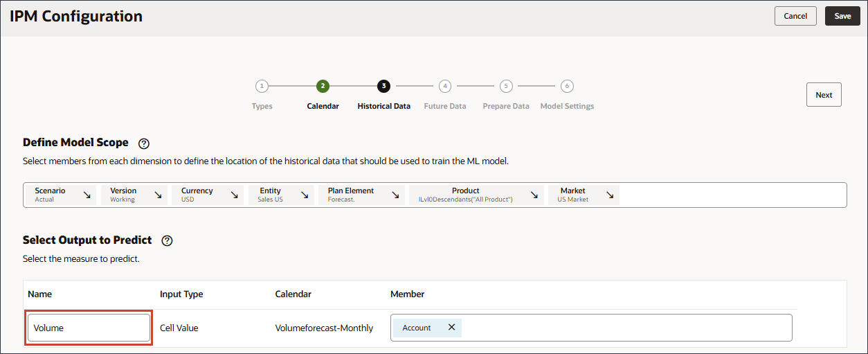This screenshot has height=354, width=868.
Task: Open Product dimension member selector arrow
Action: click(x=534, y=195)
